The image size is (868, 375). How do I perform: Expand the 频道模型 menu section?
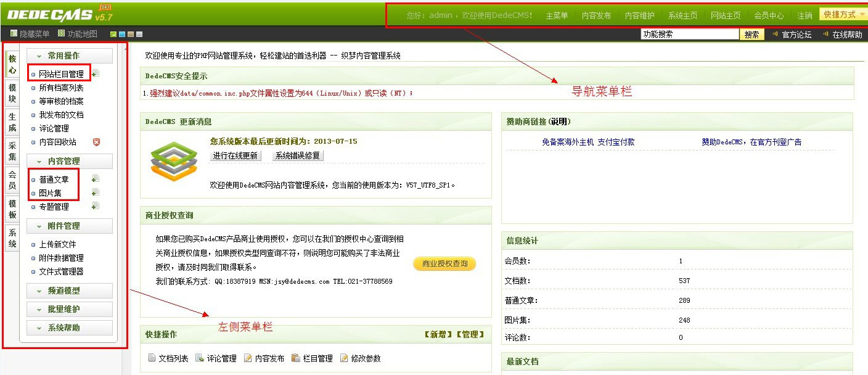coord(69,291)
